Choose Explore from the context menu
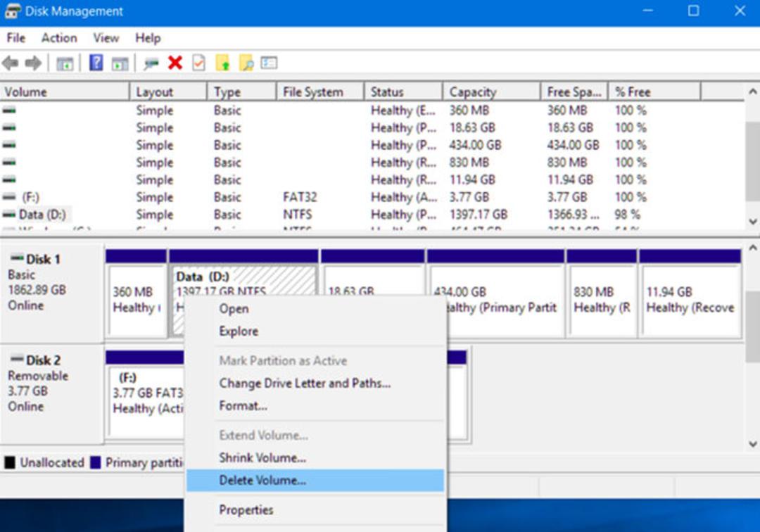760x532 pixels. coord(315,331)
